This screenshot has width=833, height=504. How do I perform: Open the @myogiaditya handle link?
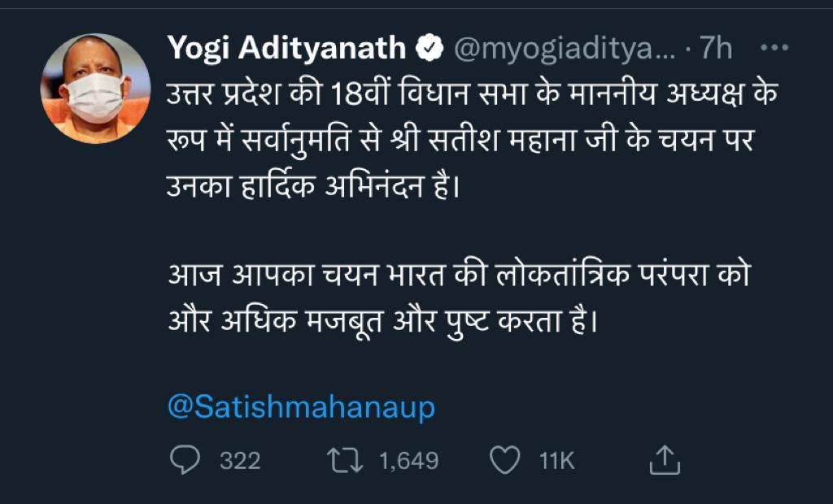(x=563, y=50)
